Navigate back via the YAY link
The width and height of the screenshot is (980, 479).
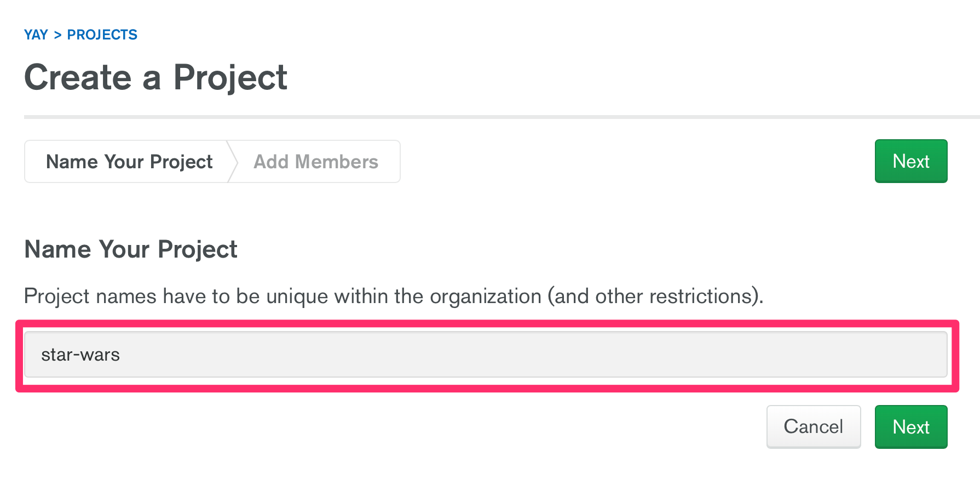coord(35,34)
